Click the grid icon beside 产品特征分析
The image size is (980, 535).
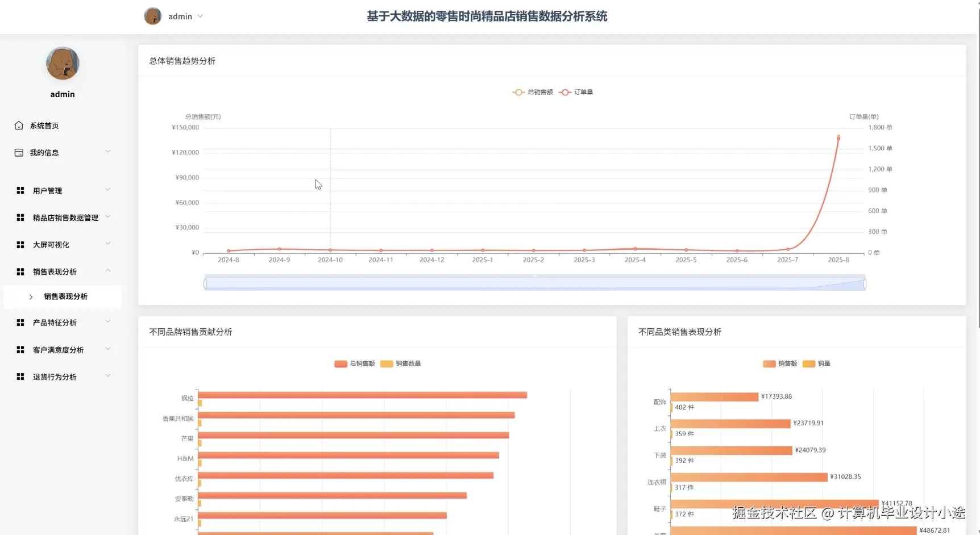(x=20, y=323)
